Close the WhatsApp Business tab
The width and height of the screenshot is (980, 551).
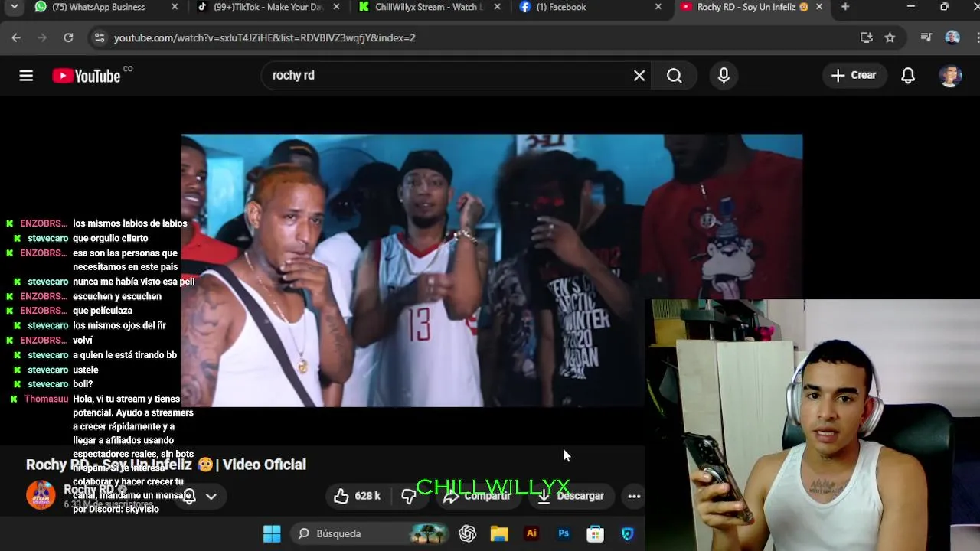pos(175,7)
